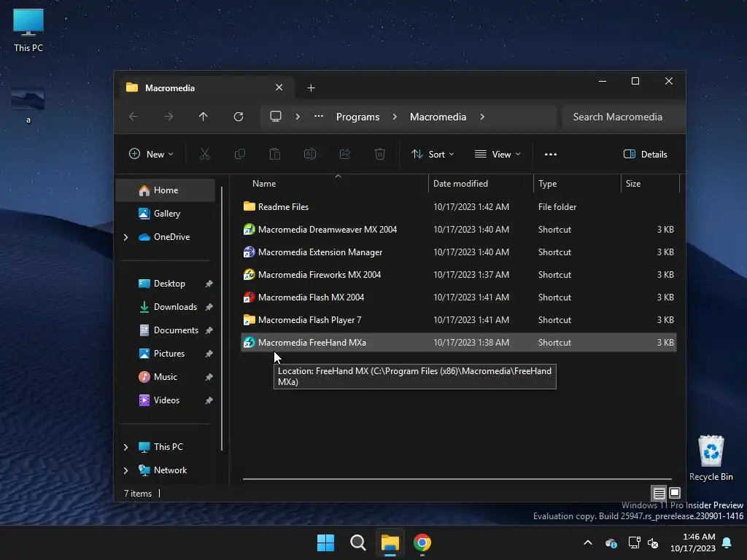Click the Paste clipboard icon
This screenshot has height=560, width=747.
coord(275,154)
